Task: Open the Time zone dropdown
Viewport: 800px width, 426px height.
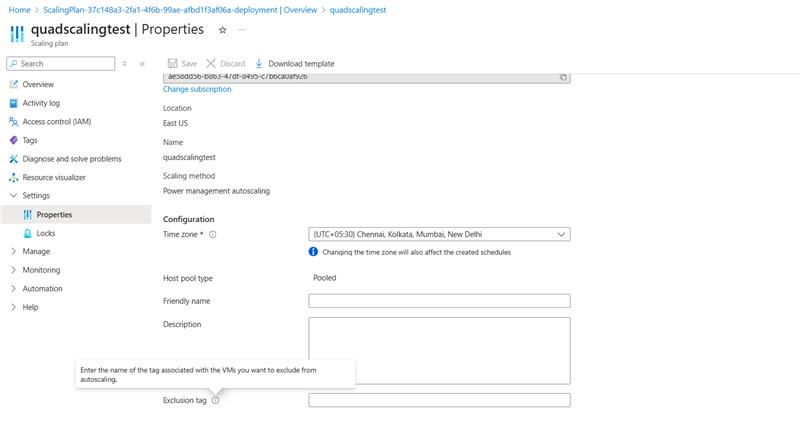Action: 439,234
